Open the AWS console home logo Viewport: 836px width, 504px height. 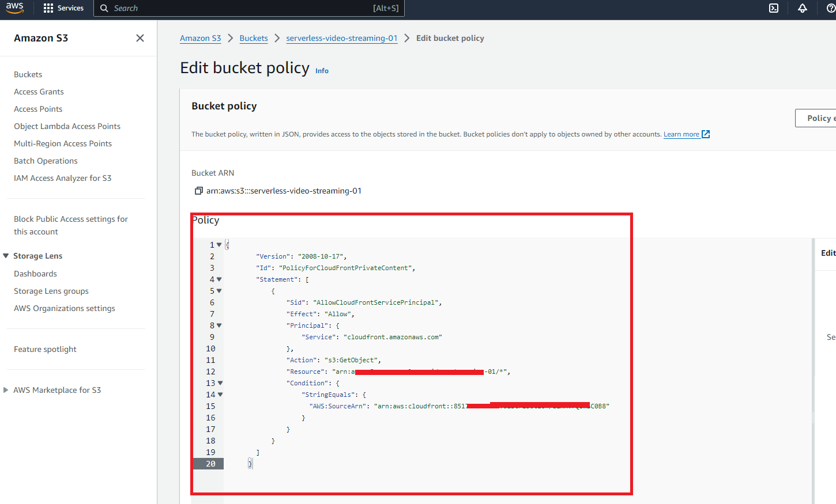pos(15,7)
